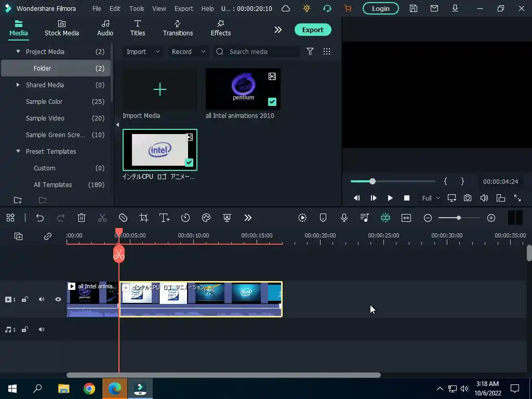The height and width of the screenshot is (399, 532).
Task: Click the Login button
Action: point(381,8)
